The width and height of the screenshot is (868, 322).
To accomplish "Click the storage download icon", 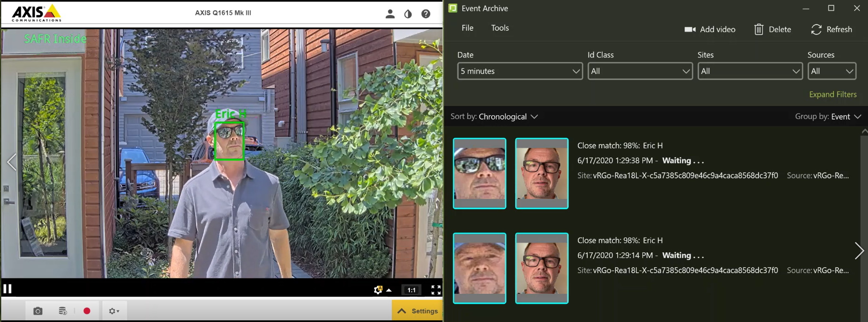I will pyautogui.click(x=63, y=311).
